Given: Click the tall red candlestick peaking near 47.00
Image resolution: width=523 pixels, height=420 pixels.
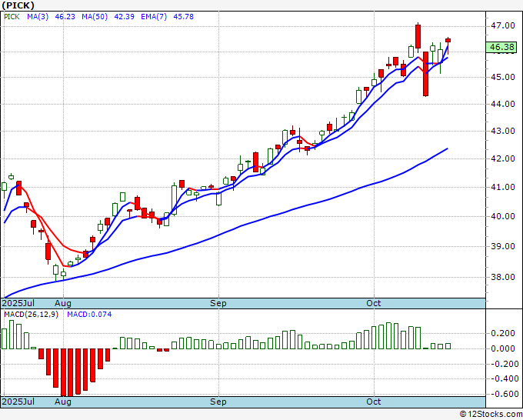Looking at the screenshot, I should tap(418, 37).
